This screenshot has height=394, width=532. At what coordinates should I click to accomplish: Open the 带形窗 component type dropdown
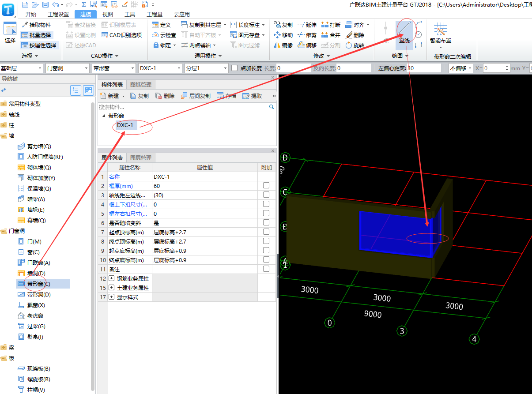tap(113, 68)
